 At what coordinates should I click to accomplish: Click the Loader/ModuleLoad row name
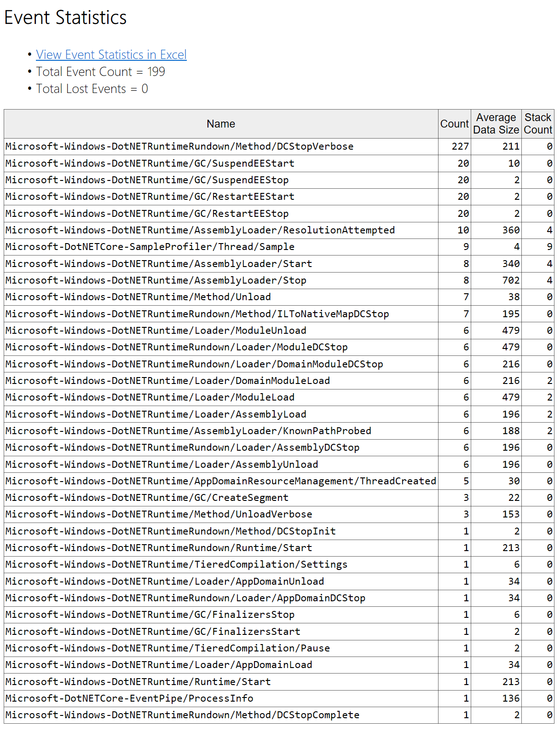[x=150, y=397]
